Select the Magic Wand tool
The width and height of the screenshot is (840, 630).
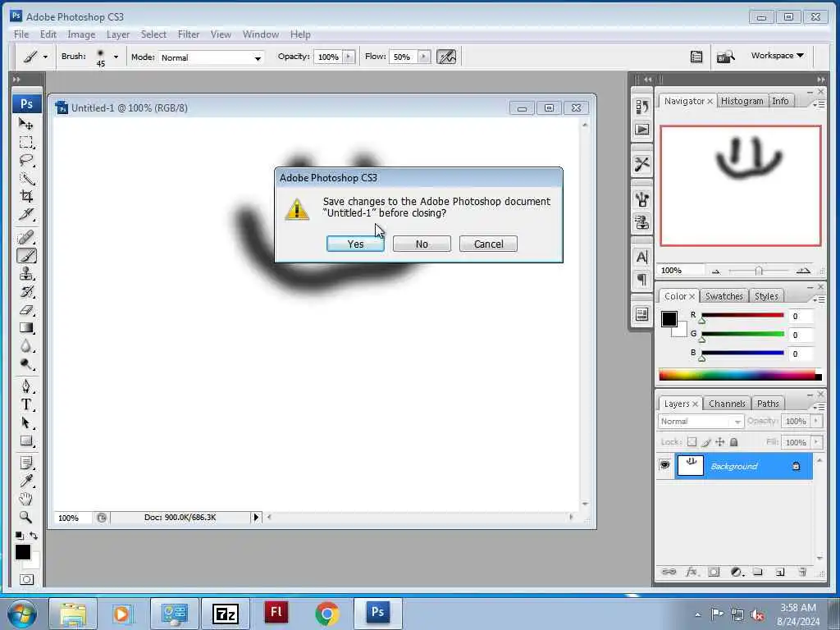click(x=25, y=178)
